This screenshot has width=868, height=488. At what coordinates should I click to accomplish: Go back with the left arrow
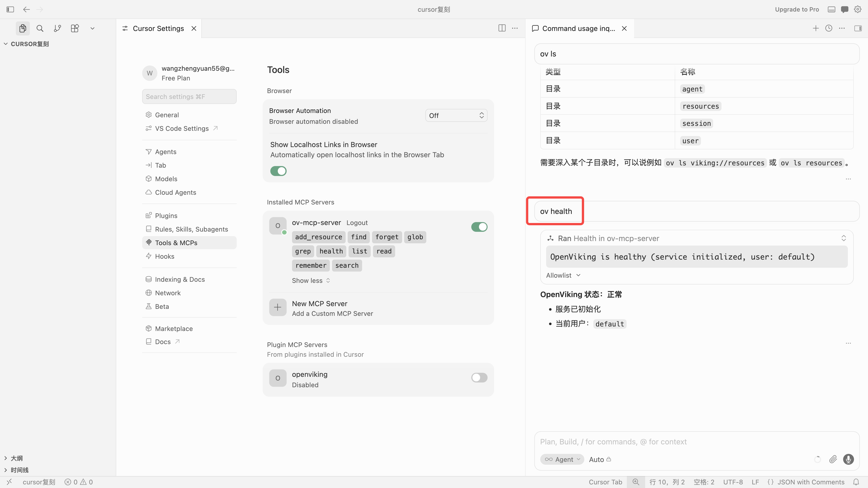click(26, 9)
